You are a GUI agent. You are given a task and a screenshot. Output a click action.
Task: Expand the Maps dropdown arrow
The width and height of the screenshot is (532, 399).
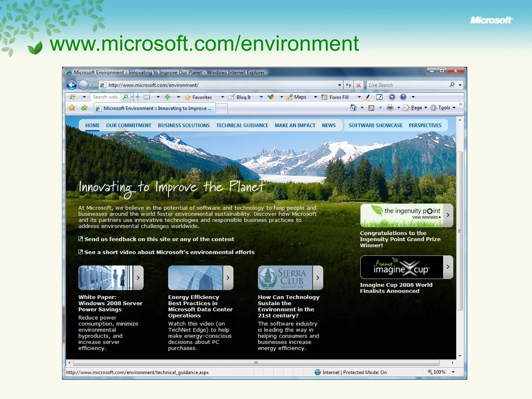coord(315,97)
